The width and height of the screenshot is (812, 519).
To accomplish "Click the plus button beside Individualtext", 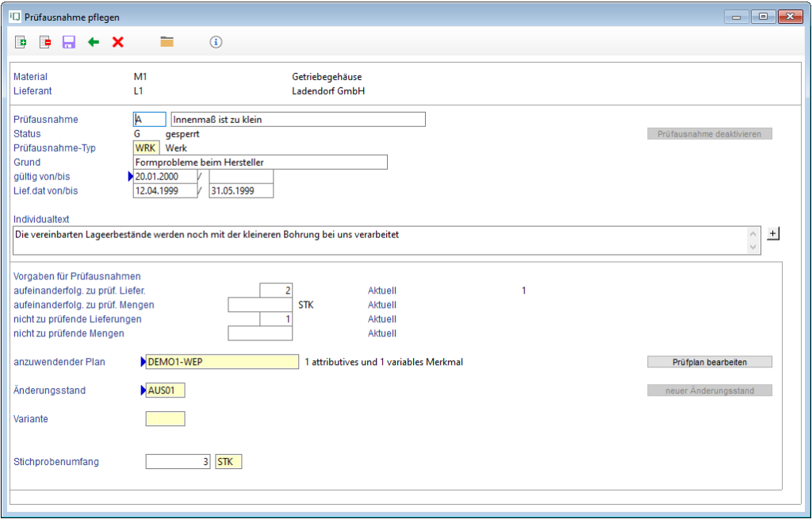I will pyautogui.click(x=773, y=233).
